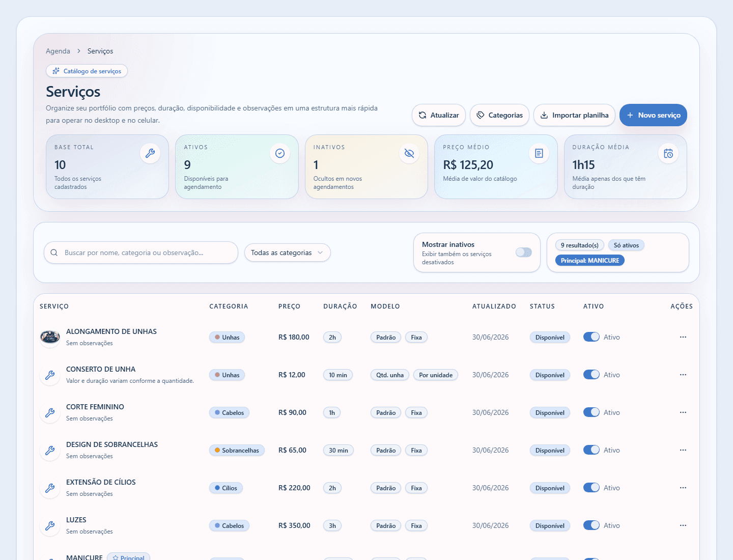733x560 pixels.
Task: Click the calendar-clock icon in Duração Média card
Action: point(668,153)
